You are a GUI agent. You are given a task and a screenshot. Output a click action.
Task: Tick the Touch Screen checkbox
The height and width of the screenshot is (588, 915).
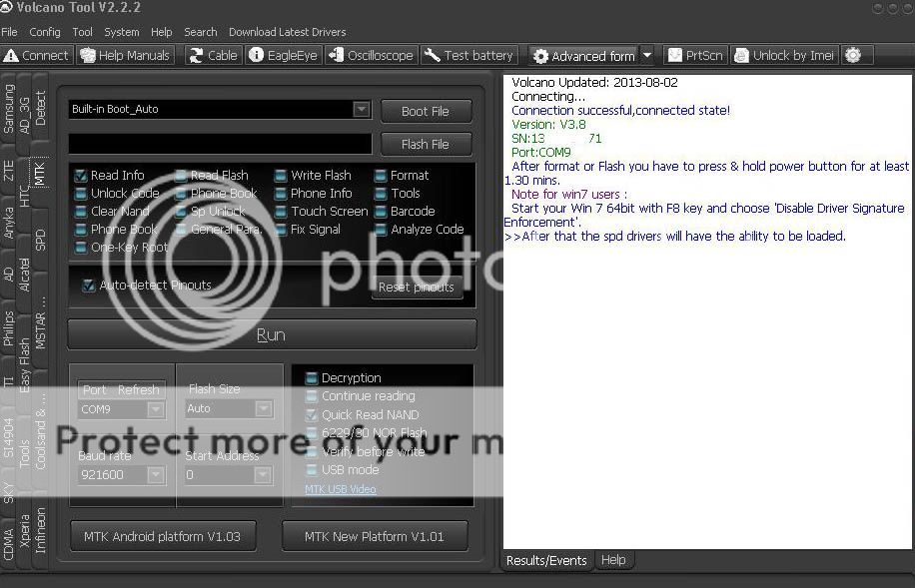[x=281, y=212]
